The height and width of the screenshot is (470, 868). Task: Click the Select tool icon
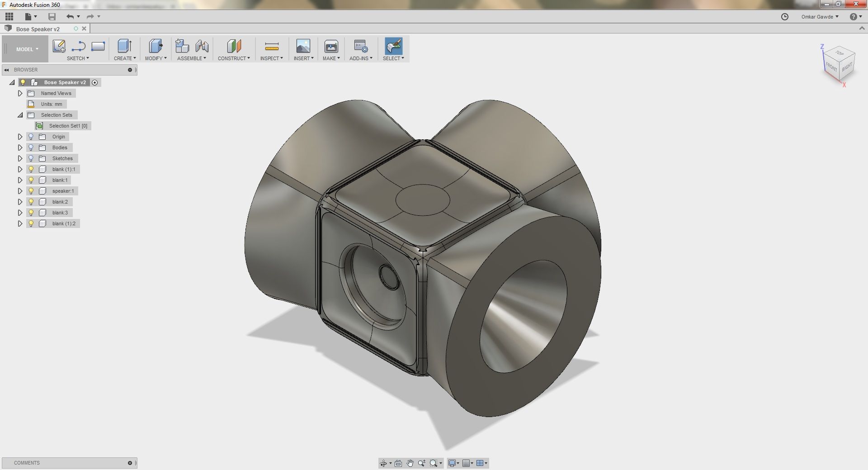point(393,46)
